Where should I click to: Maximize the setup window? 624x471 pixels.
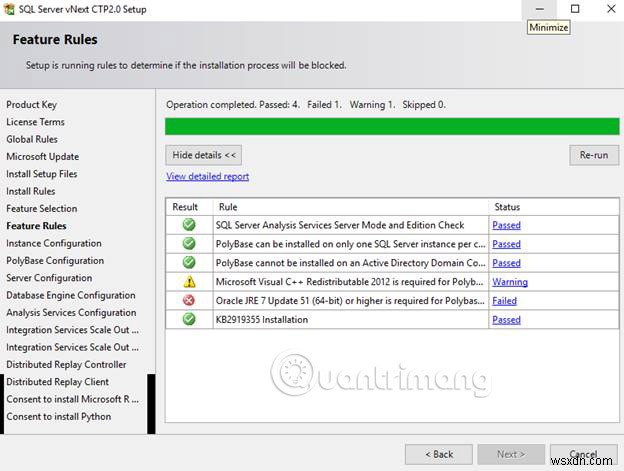pyautogui.click(x=575, y=9)
